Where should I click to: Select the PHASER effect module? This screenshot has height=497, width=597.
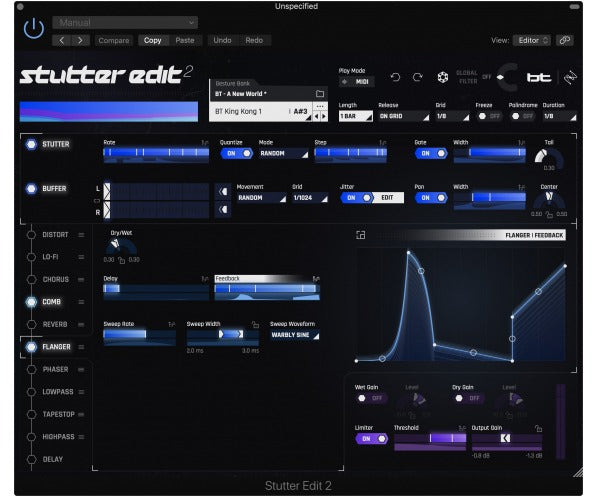(55, 369)
